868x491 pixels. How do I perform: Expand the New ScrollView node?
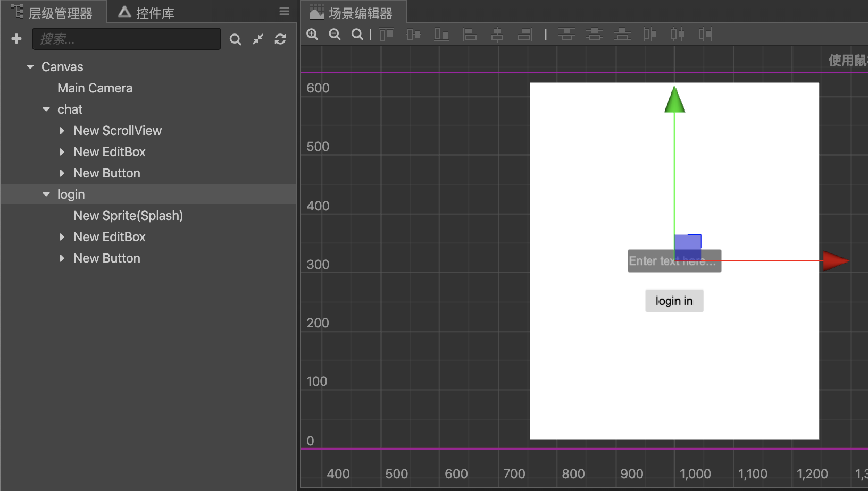[x=62, y=130]
